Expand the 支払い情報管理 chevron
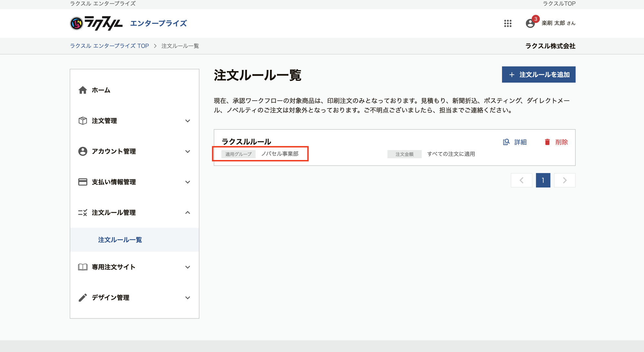The image size is (644, 352). 188,182
